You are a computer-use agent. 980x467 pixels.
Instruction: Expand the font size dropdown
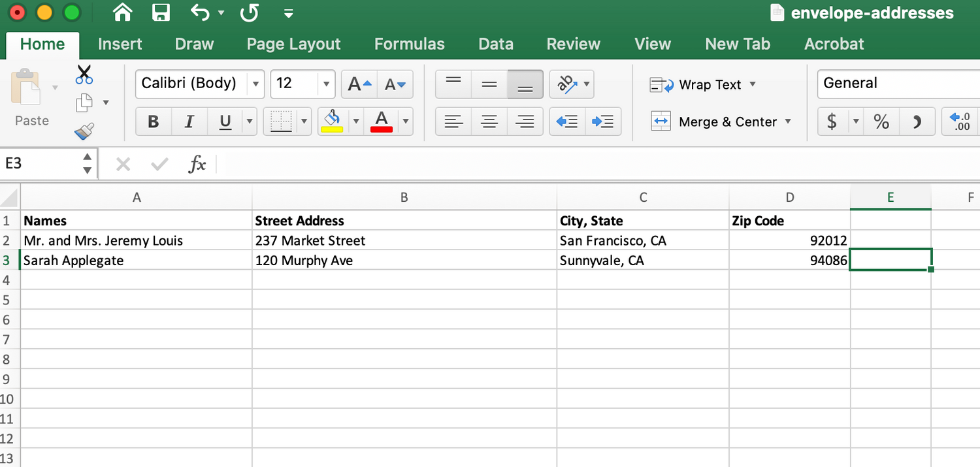coord(325,84)
